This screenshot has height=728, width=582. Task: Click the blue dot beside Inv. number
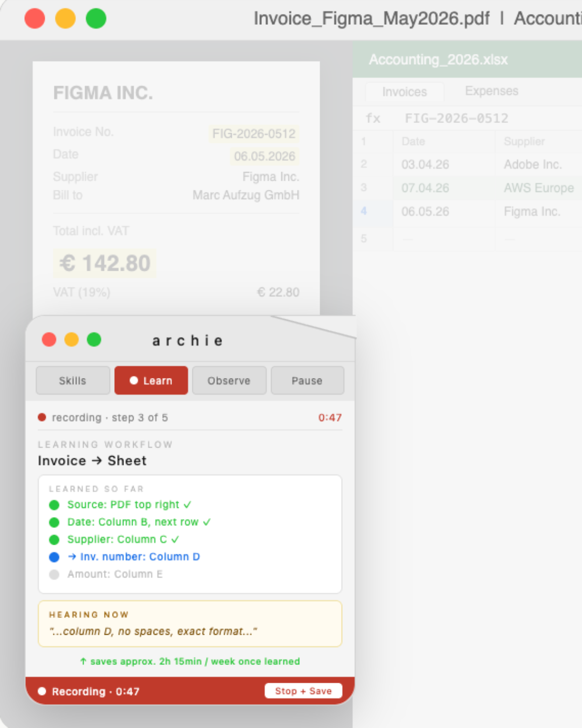[x=54, y=557]
